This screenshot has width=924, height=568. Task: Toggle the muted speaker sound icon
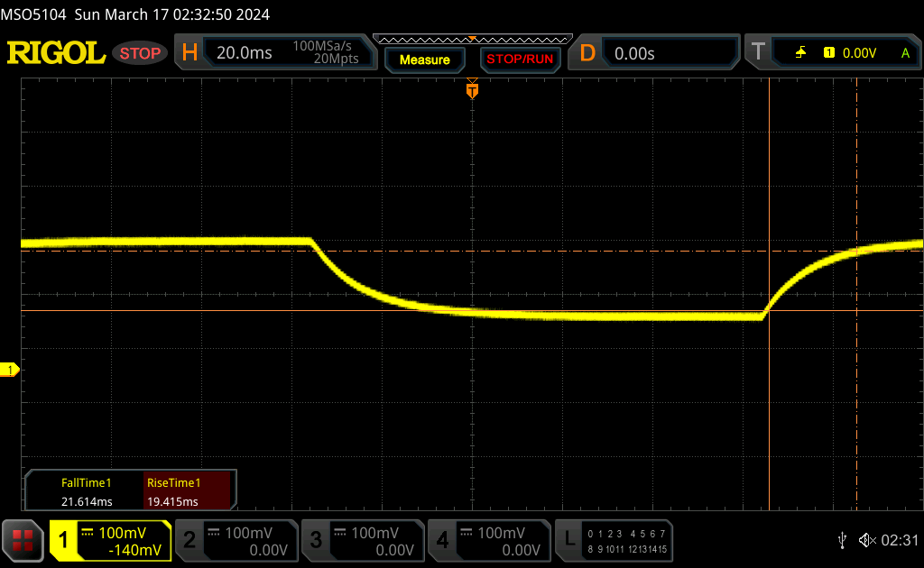click(867, 540)
